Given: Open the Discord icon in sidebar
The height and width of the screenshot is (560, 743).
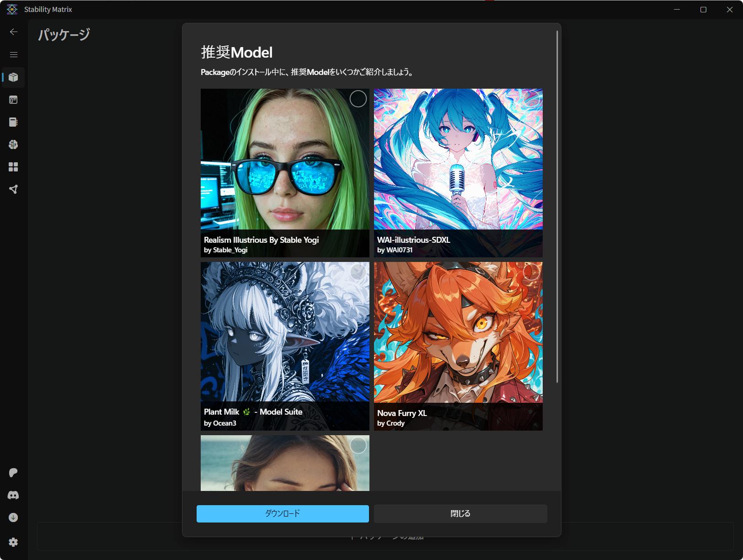Looking at the screenshot, I should click(13, 495).
